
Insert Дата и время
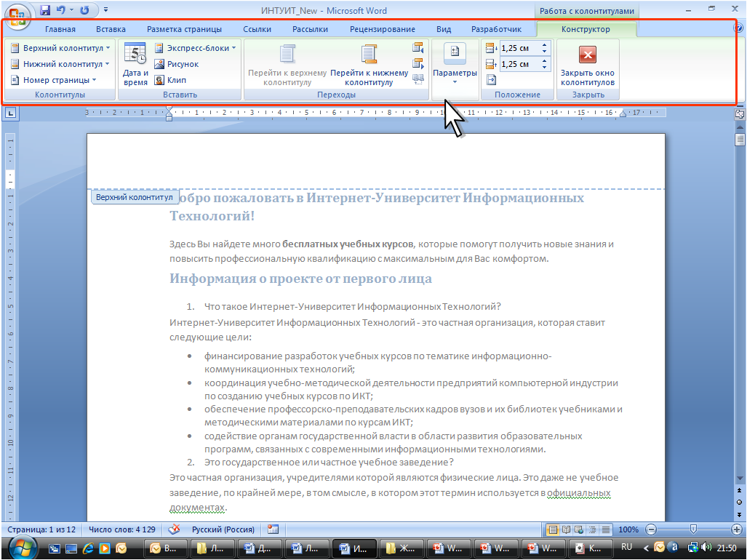tap(135, 64)
